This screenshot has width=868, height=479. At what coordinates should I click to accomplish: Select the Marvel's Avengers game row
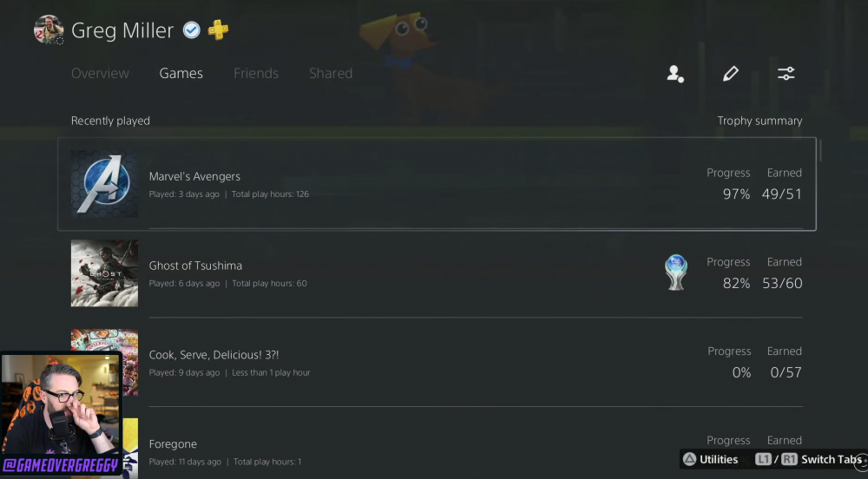(437, 184)
